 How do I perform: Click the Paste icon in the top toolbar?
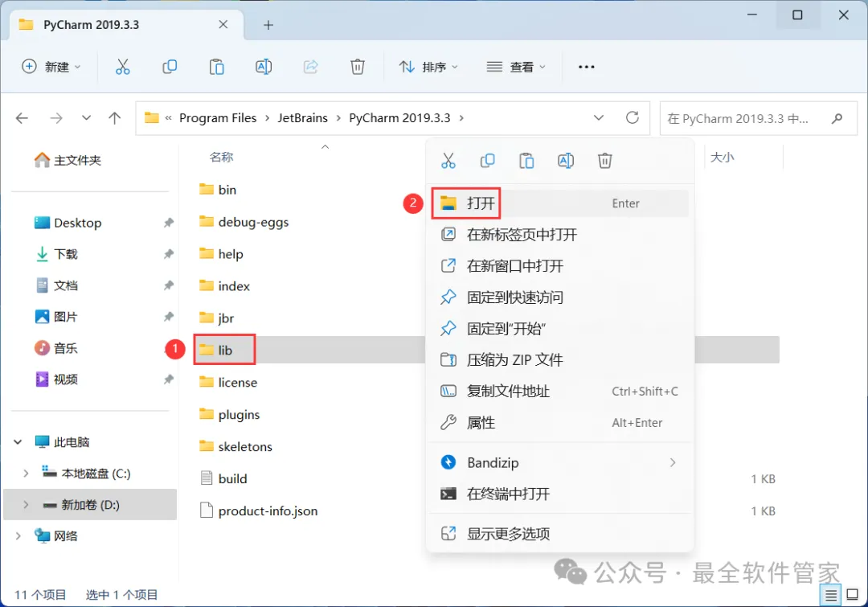216,67
